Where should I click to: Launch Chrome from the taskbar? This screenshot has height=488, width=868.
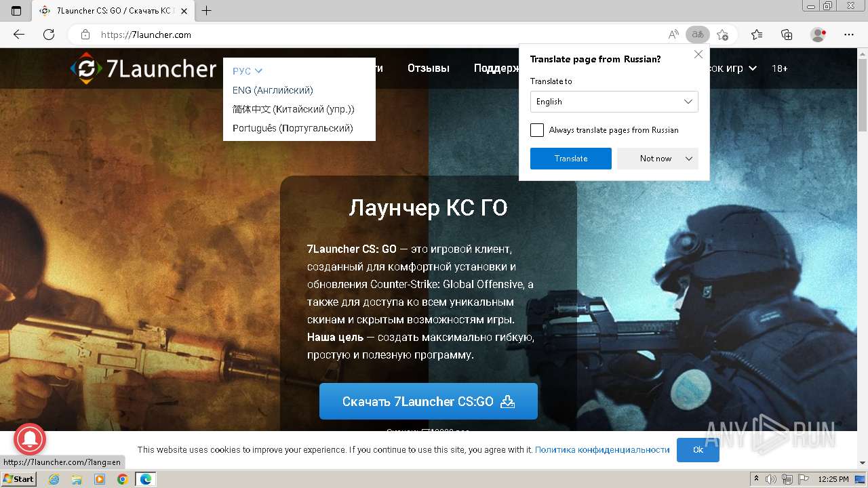tap(122, 479)
